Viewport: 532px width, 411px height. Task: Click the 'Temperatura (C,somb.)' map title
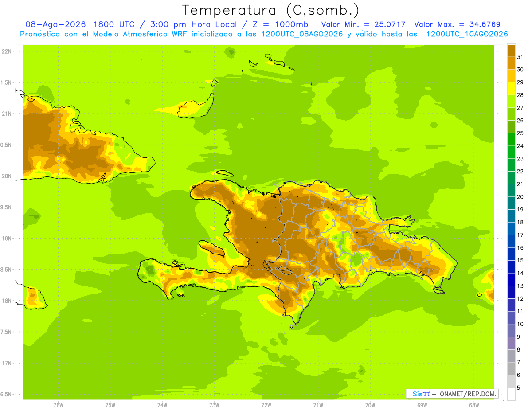[271, 11]
